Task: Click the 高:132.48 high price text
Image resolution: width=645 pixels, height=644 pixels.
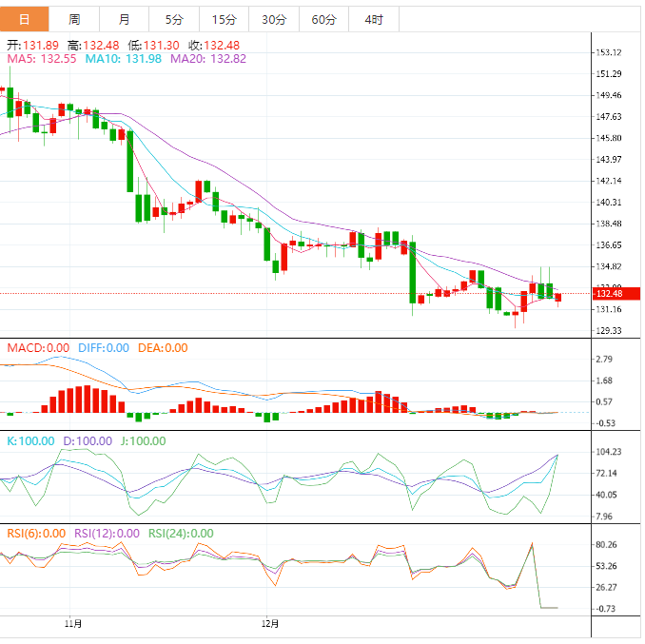Action: click(x=93, y=46)
